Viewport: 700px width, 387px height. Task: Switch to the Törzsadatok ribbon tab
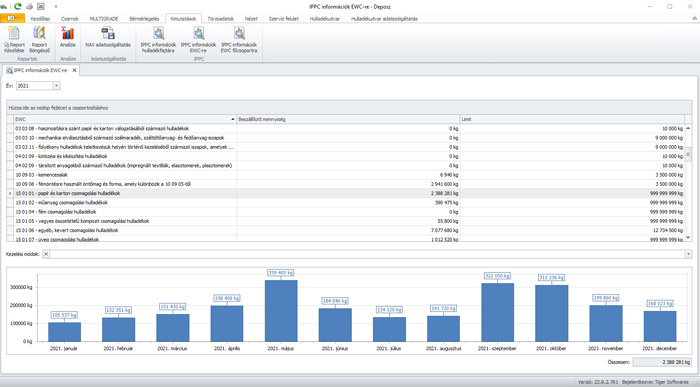[x=221, y=19]
